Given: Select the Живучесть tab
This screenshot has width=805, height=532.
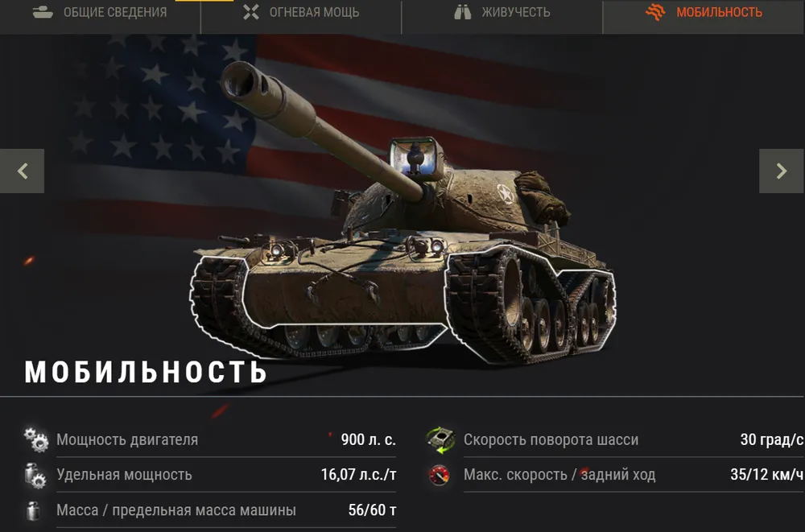Looking at the screenshot, I should coord(502,13).
